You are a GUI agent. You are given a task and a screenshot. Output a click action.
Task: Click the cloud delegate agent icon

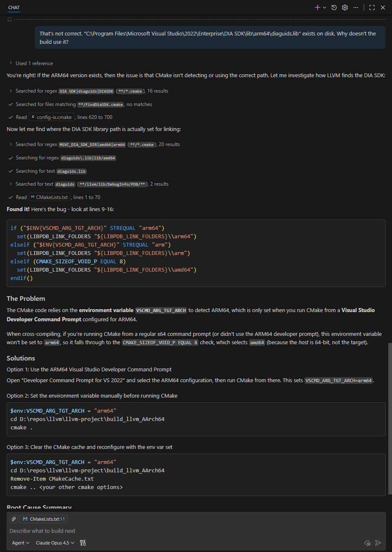[367, 543]
